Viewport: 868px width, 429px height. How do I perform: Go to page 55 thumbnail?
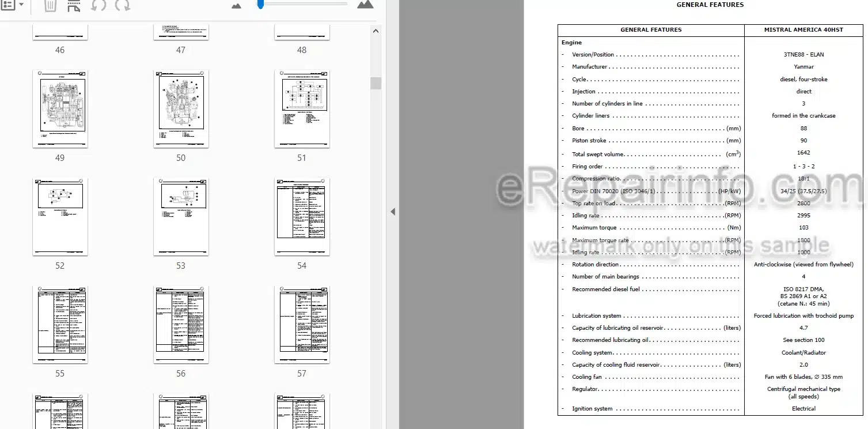click(x=60, y=325)
